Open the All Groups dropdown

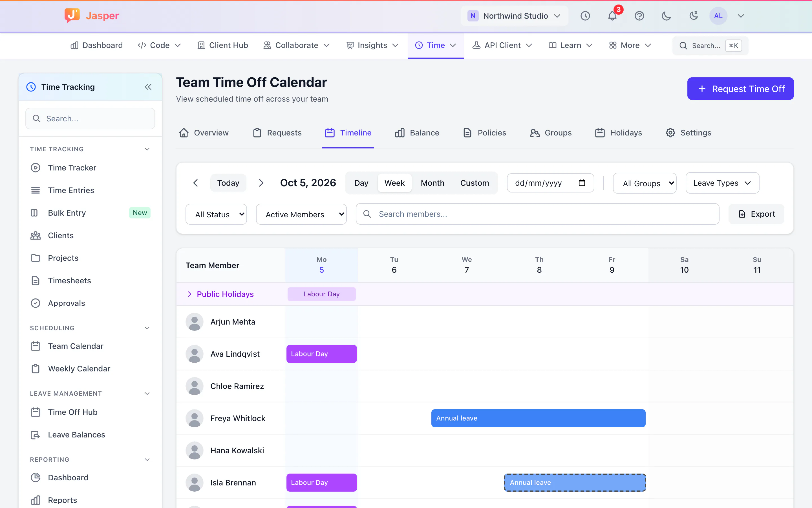tap(645, 183)
